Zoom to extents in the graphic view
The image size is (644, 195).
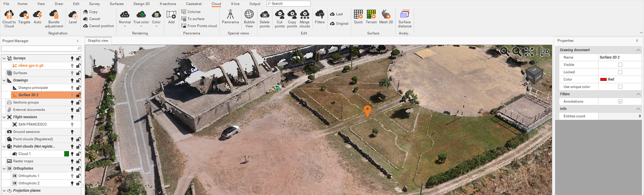[x=529, y=52]
